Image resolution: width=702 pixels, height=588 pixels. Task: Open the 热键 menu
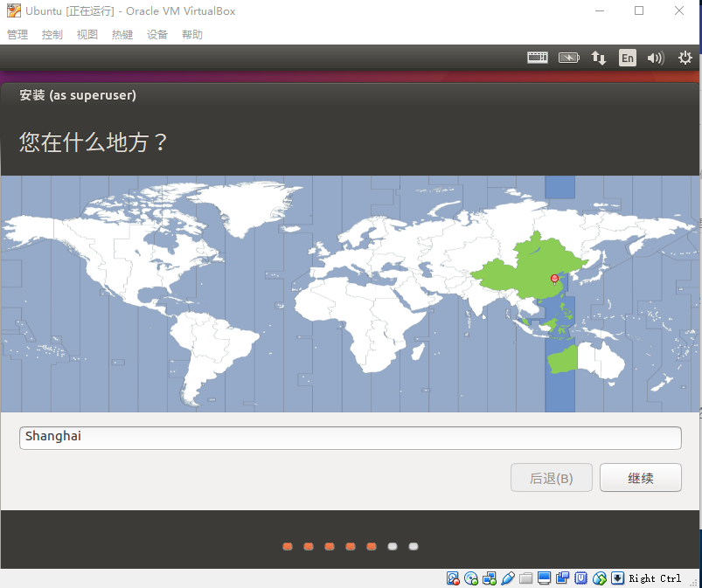(122, 34)
